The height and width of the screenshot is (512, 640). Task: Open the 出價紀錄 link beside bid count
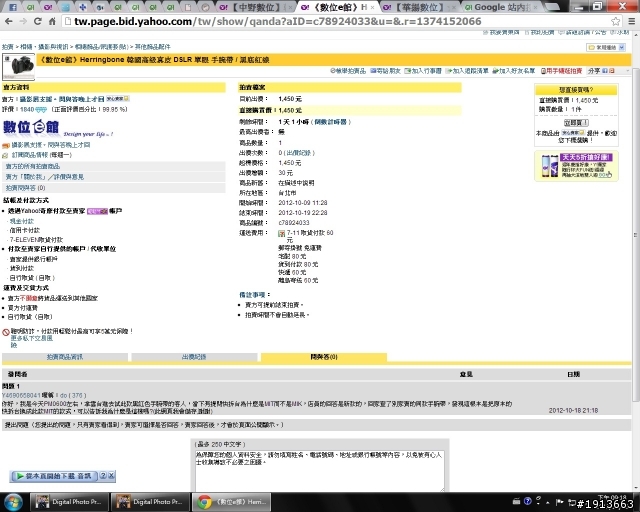(298, 153)
